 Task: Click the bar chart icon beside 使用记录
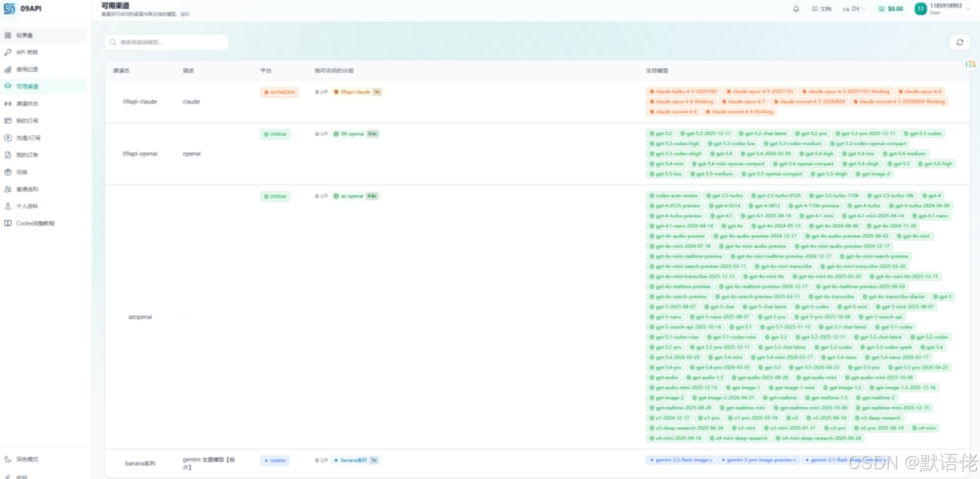tap(8, 69)
